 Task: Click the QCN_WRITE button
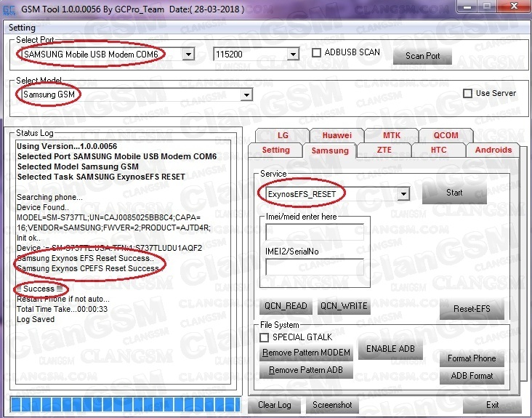click(x=344, y=306)
